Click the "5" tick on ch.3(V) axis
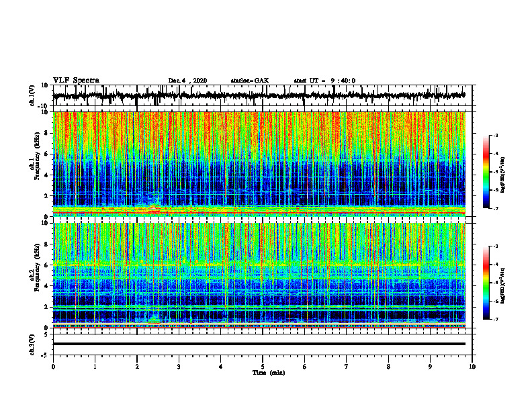 click(46, 334)
